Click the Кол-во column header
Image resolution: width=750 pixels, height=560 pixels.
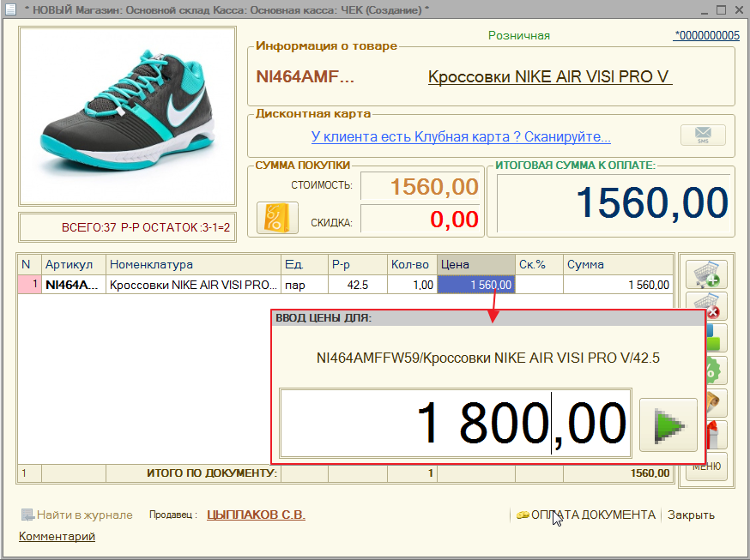(x=412, y=264)
